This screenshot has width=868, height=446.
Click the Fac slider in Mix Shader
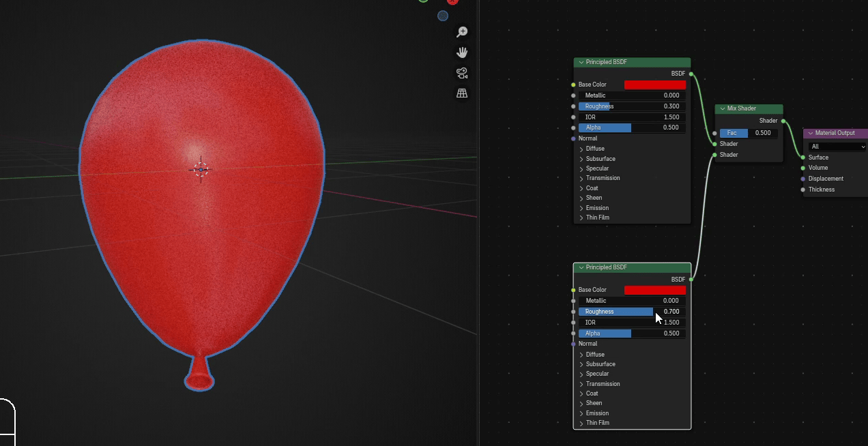749,133
